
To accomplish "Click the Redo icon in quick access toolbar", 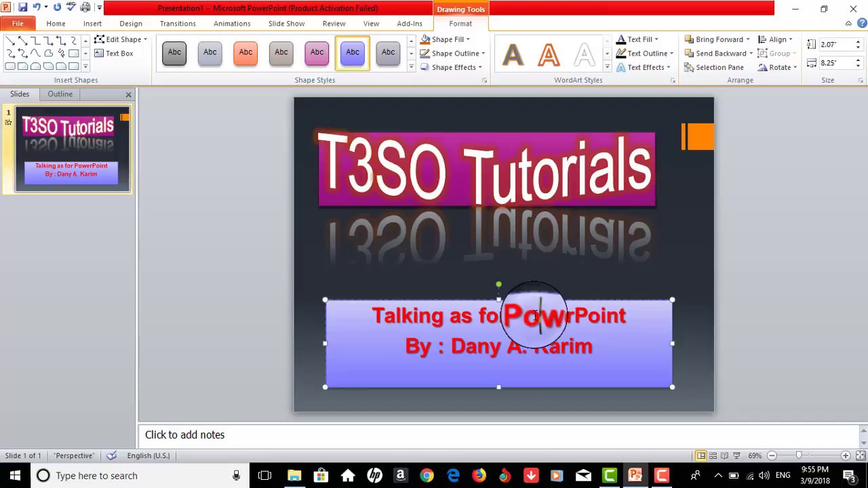I will click(56, 7).
